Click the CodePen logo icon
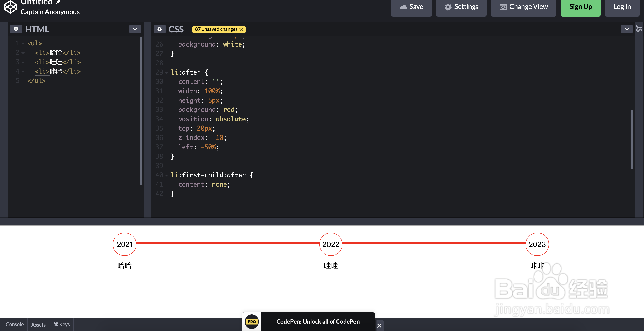This screenshot has width=644, height=331. (10, 7)
